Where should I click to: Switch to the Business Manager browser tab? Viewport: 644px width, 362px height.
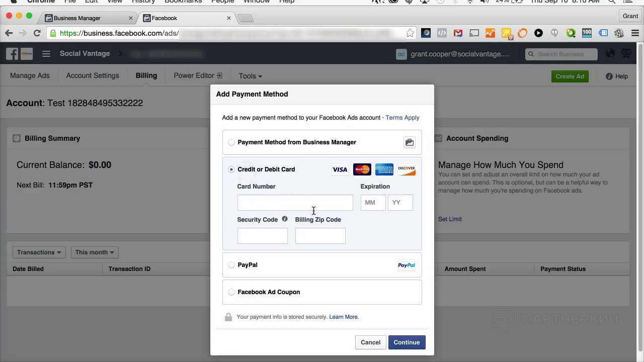(x=88, y=18)
